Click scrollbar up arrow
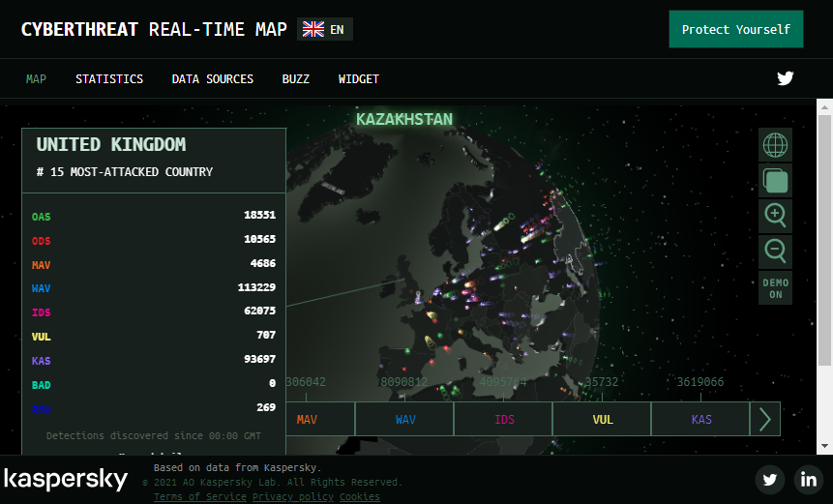833x504 pixels. point(824,106)
